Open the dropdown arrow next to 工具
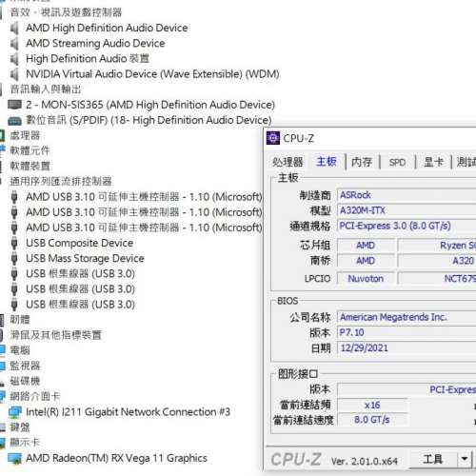The image size is (476, 476). [x=465, y=459]
